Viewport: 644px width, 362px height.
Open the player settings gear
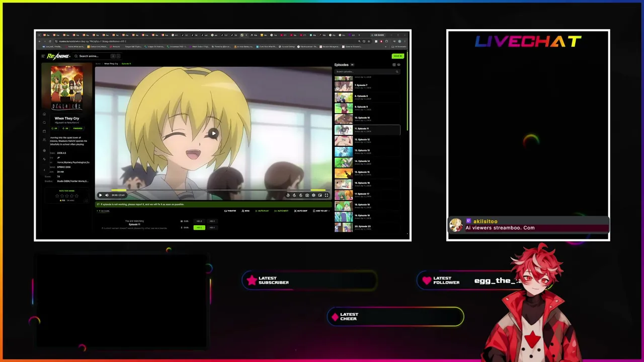click(313, 195)
